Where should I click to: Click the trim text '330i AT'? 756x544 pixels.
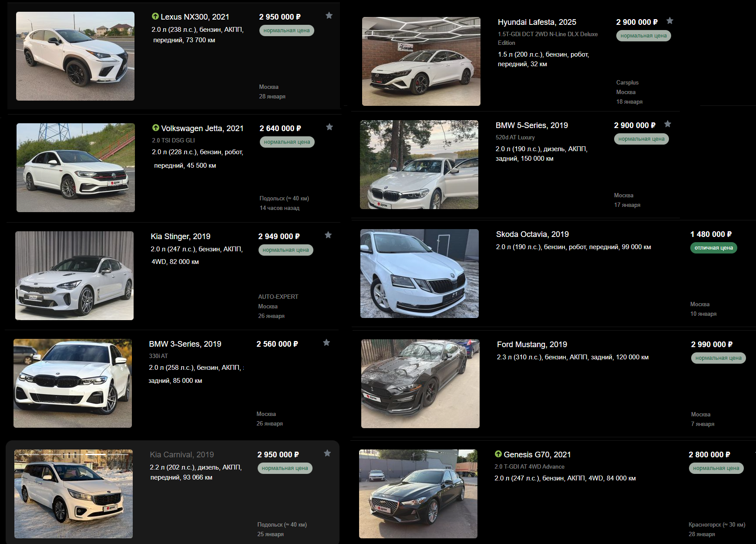(158, 356)
